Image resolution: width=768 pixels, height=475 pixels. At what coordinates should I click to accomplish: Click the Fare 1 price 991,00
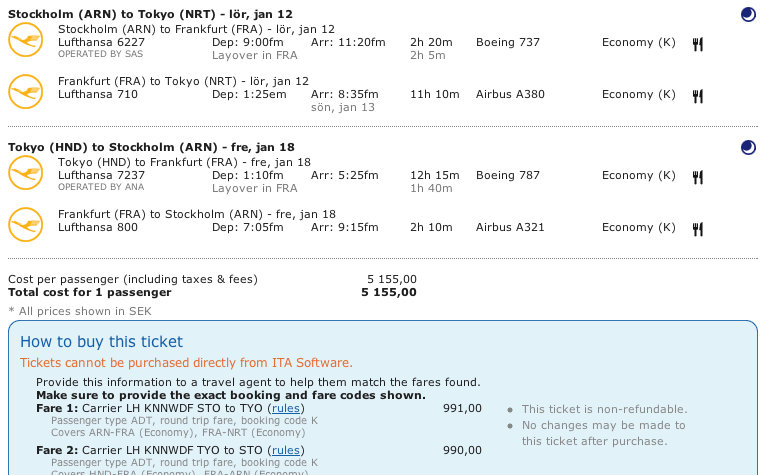pos(462,408)
